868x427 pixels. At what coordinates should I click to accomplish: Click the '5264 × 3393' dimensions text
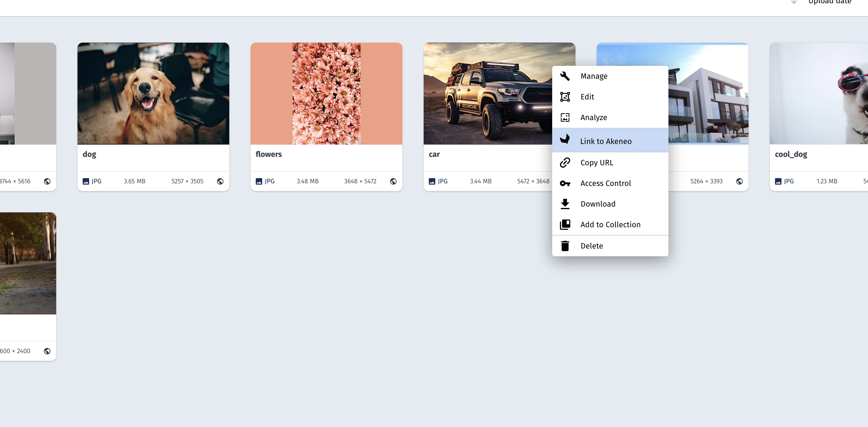coord(706,181)
